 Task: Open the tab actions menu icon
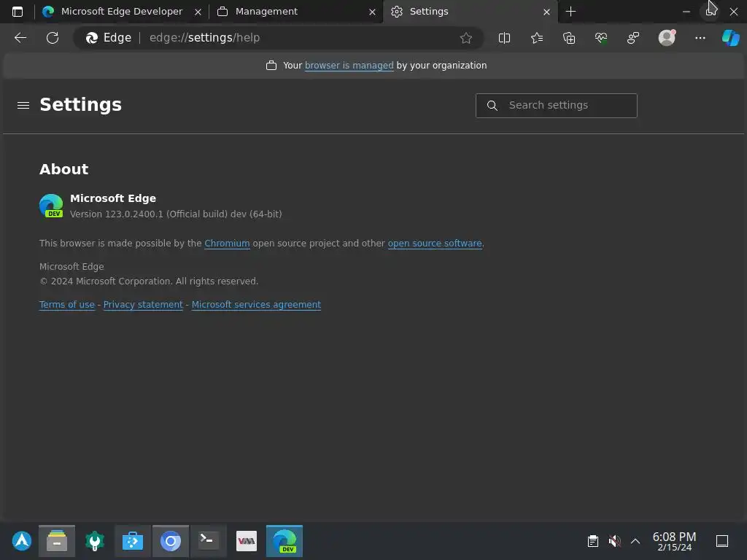point(18,12)
